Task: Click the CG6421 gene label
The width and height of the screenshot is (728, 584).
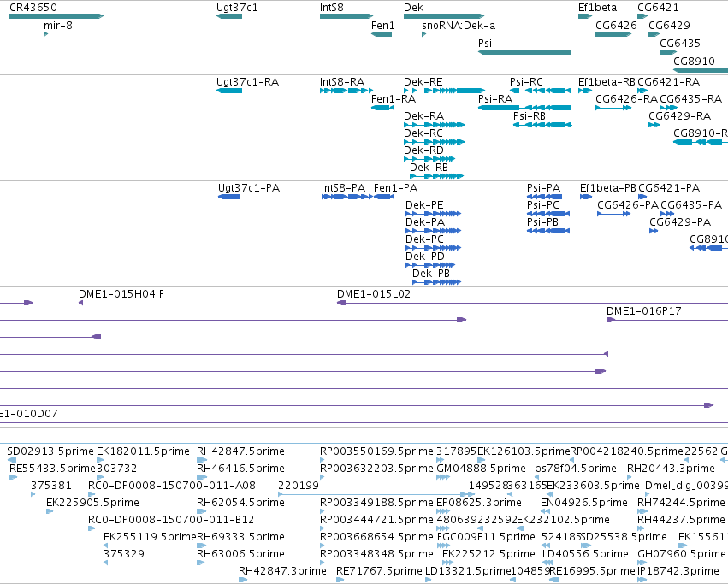Action: 659,8
